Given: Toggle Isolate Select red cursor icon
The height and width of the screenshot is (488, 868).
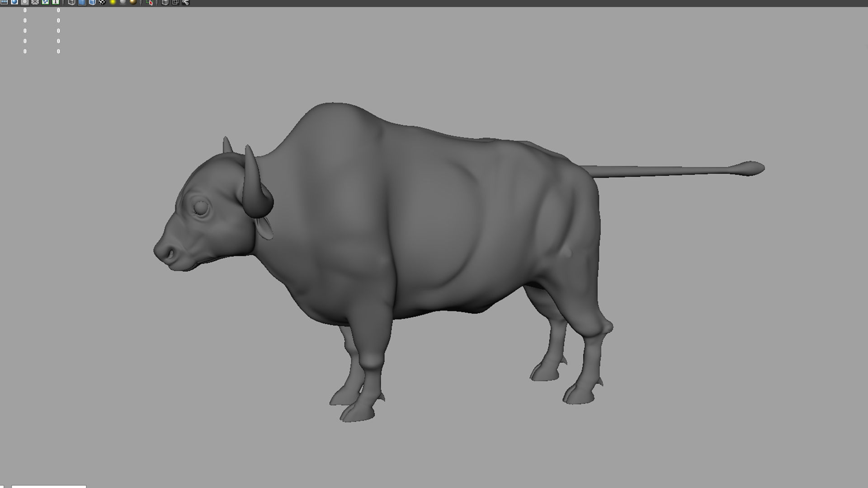Looking at the screenshot, I should point(150,2).
